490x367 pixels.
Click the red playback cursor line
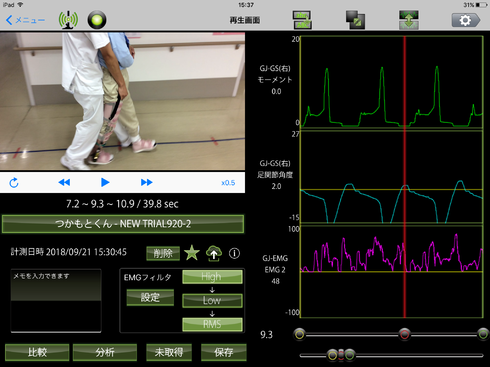coord(405,177)
